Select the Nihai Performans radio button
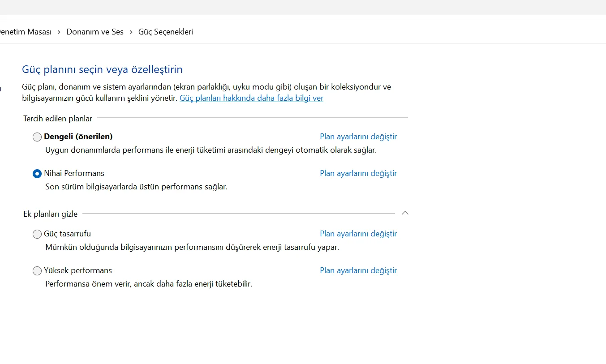 click(37, 174)
